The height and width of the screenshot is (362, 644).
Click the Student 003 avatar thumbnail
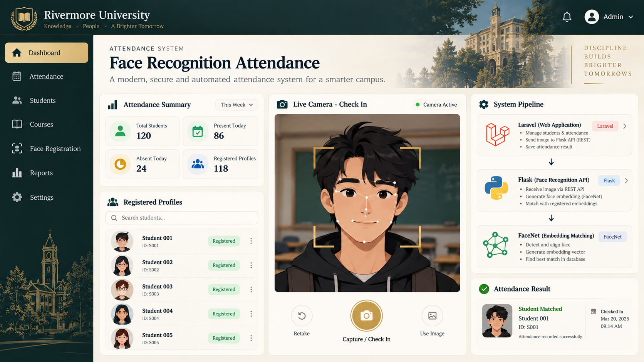point(122,290)
